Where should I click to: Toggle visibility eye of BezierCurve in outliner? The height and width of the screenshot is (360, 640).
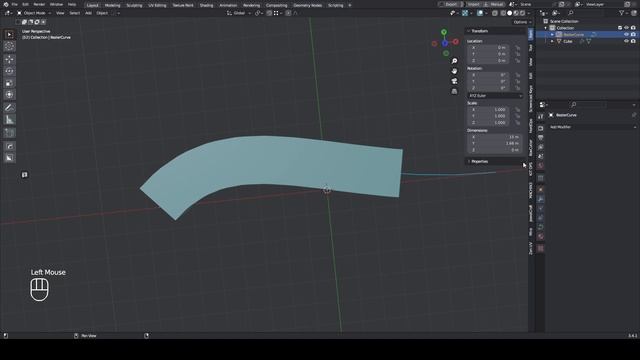pos(626,35)
